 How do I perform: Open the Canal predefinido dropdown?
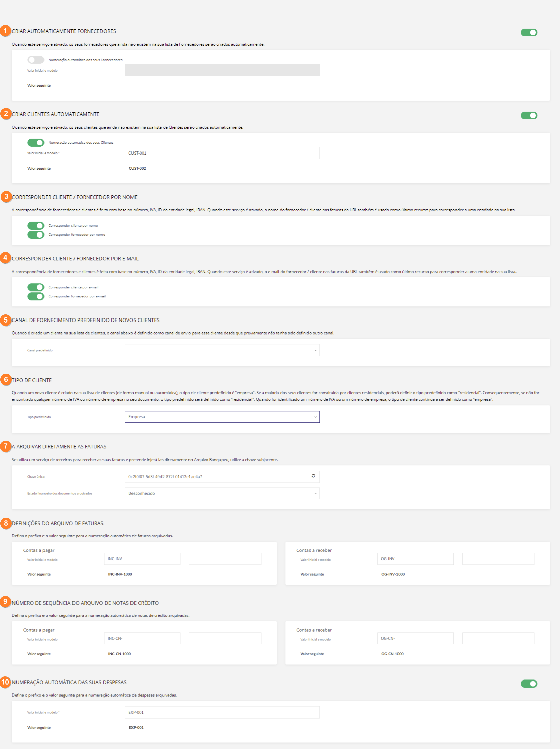[222, 350]
